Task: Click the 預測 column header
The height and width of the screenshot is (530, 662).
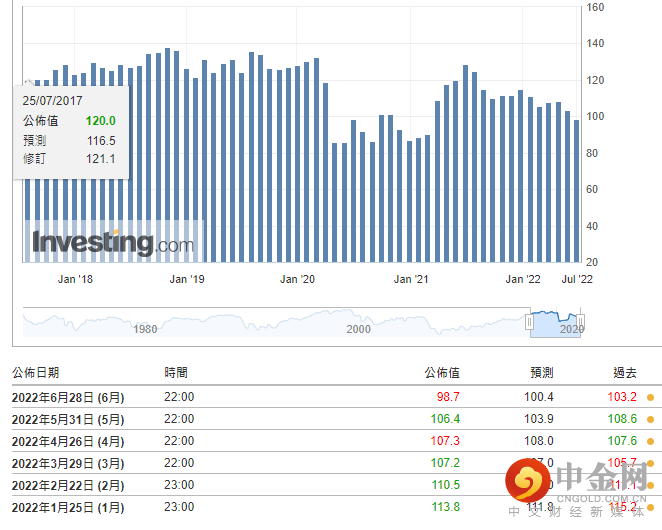Action: point(541,372)
